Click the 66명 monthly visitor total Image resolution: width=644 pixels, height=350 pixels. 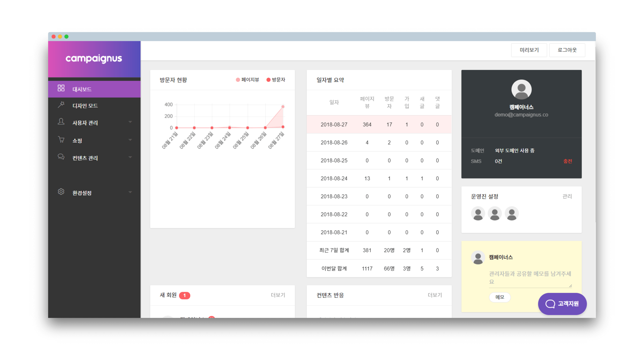coord(389,269)
